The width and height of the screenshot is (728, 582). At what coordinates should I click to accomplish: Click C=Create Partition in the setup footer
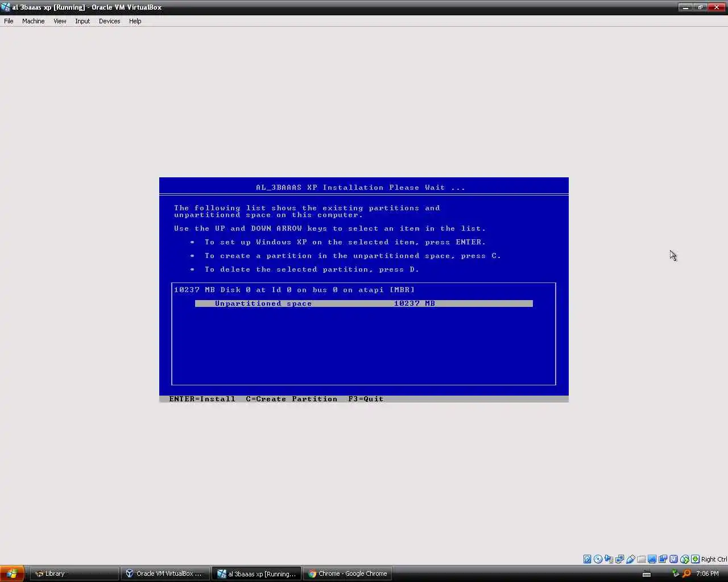pyautogui.click(x=291, y=399)
